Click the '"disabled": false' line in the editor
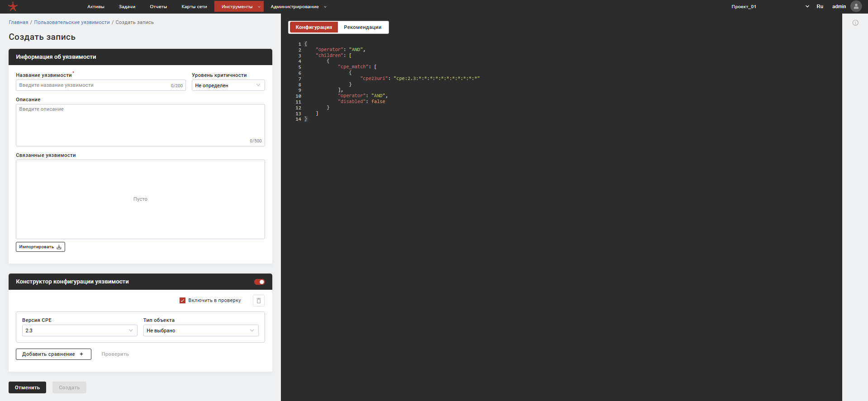 point(361,101)
